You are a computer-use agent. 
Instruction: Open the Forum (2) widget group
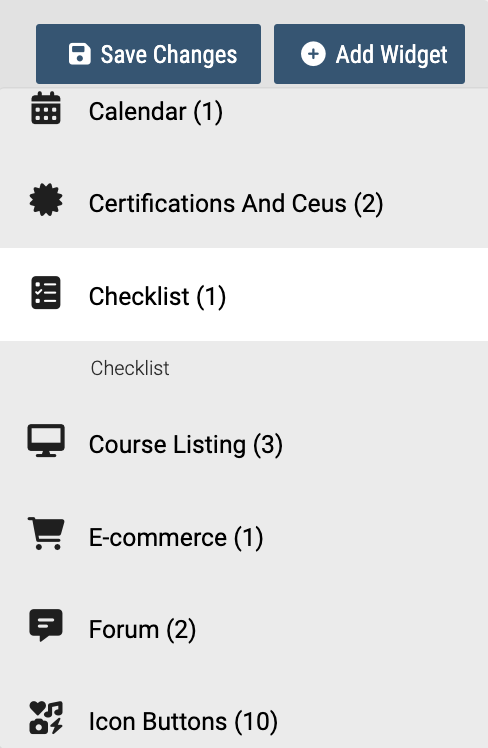(x=244, y=629)
